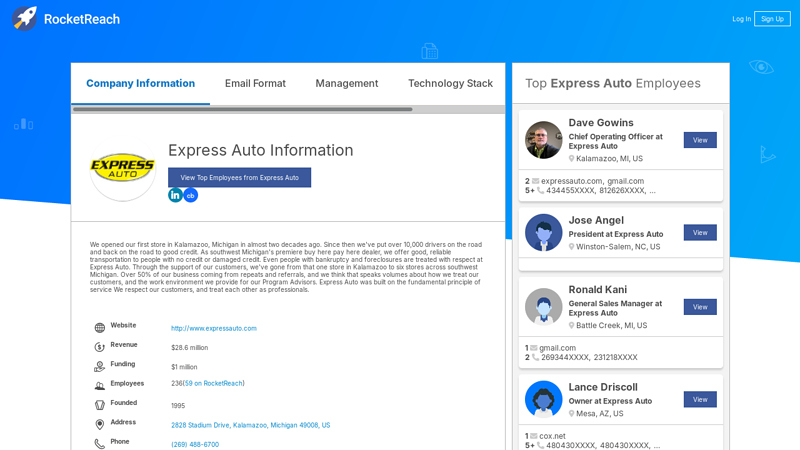Open Dave Gowins' profile photo
The height and width of the screenshot is (450, 800).
tap(543, 140)
